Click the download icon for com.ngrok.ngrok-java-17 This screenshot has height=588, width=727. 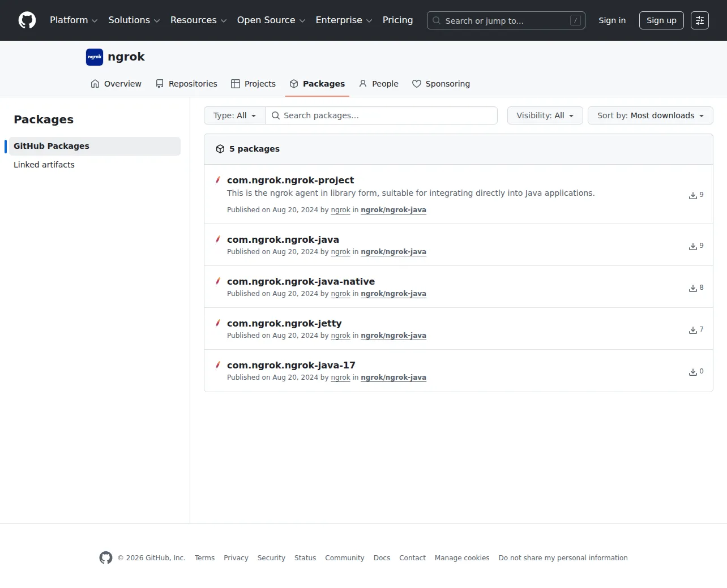coord(693,372)
